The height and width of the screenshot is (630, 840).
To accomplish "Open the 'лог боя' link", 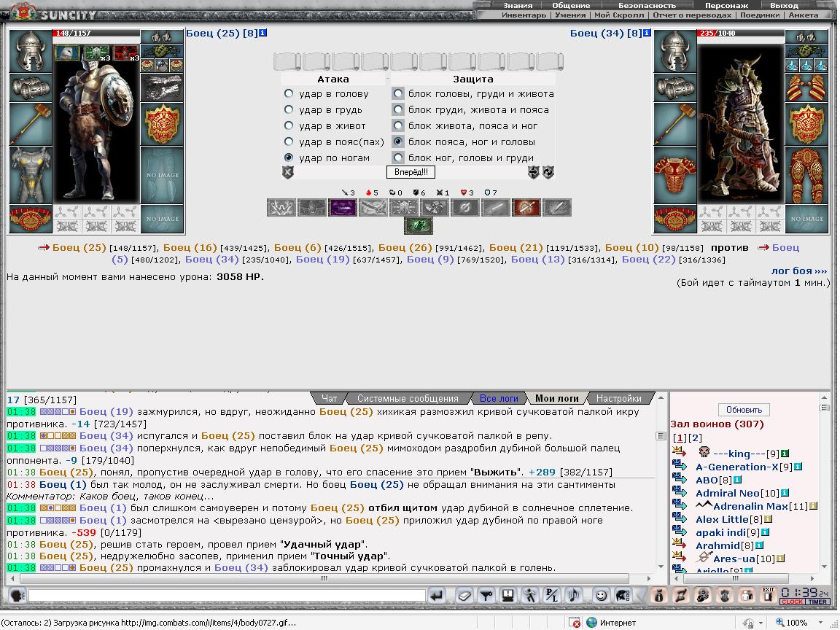I will (798, 271).
